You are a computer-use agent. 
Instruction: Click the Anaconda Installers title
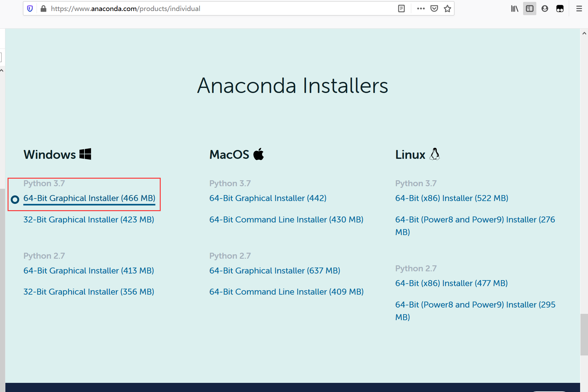click(293, 85)
